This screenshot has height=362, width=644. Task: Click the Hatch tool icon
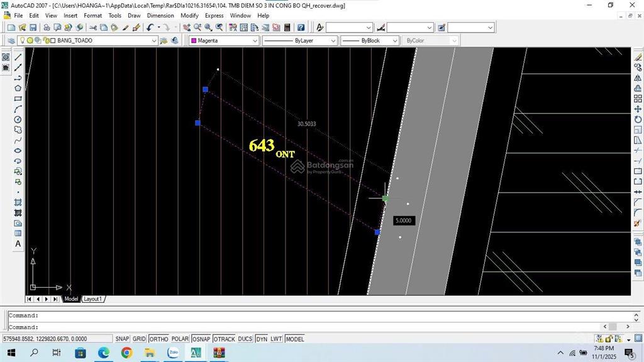[x=18, y=202]
